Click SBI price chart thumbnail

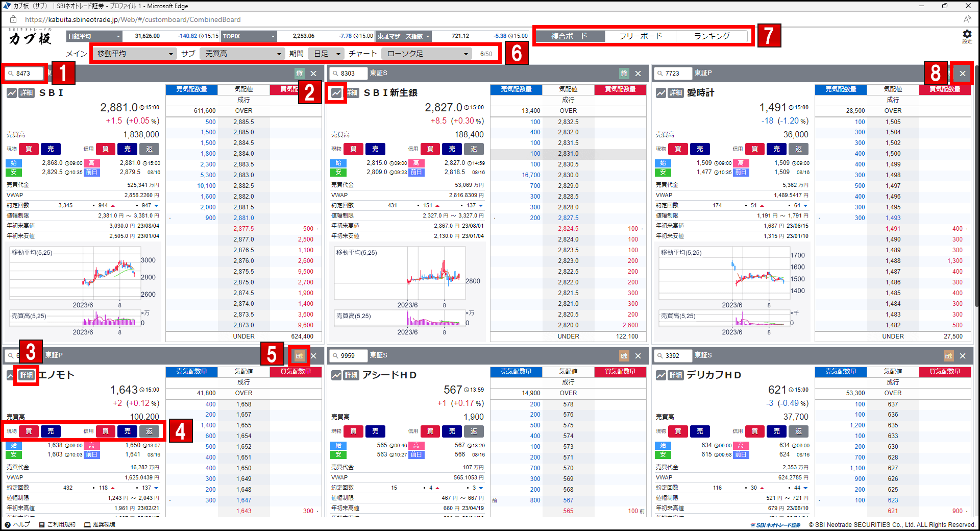coord(76,274)
